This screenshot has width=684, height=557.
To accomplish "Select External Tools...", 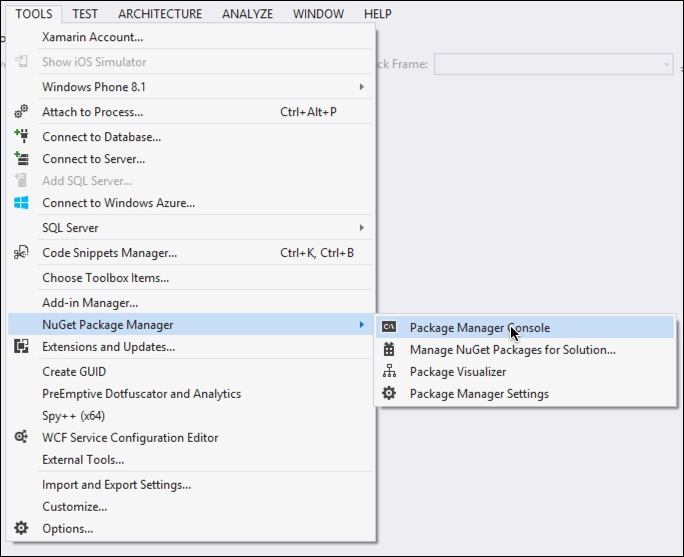I will [191, 459].
